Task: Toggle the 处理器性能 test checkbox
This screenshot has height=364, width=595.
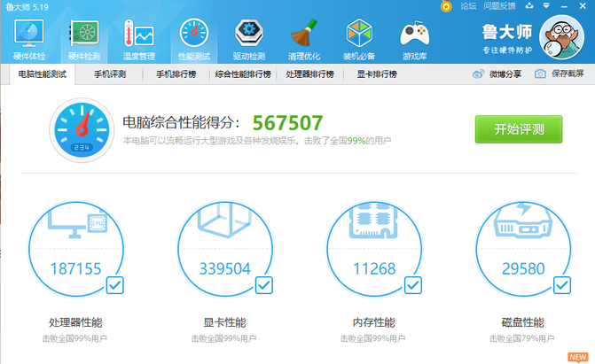Action: [x=115, y=285]
